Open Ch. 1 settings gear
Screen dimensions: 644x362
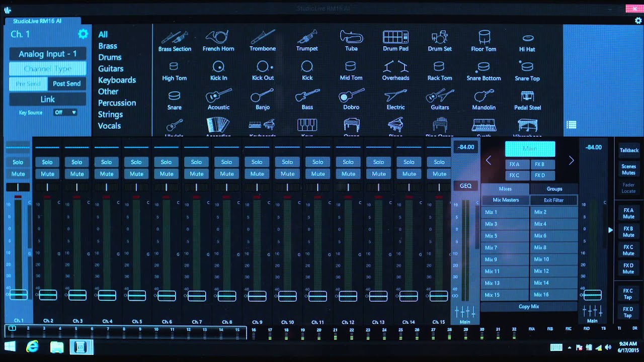(83, 34)
